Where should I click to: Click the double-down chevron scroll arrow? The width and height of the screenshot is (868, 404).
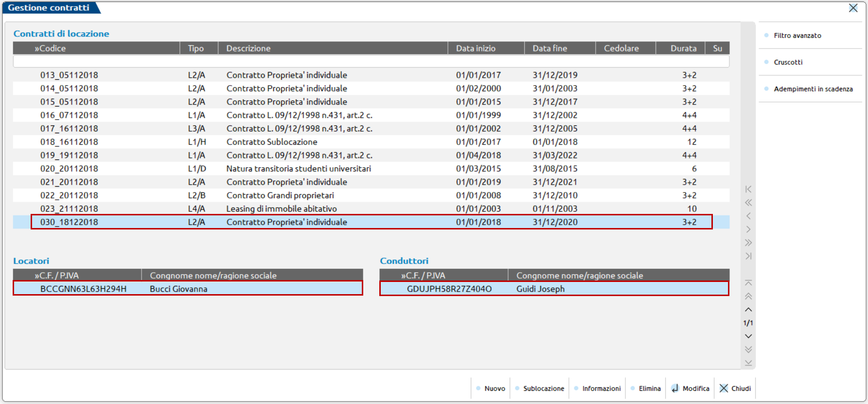(x=748, y=350)
